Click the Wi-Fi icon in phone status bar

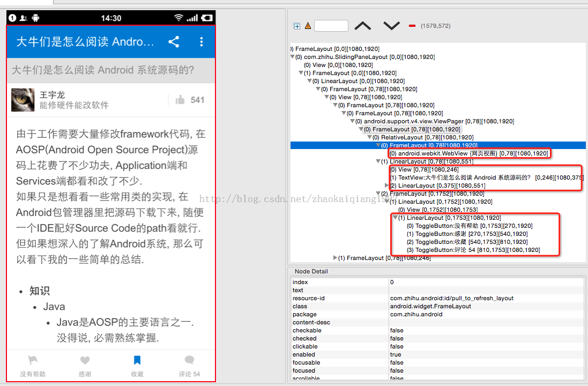coord(179,18)
